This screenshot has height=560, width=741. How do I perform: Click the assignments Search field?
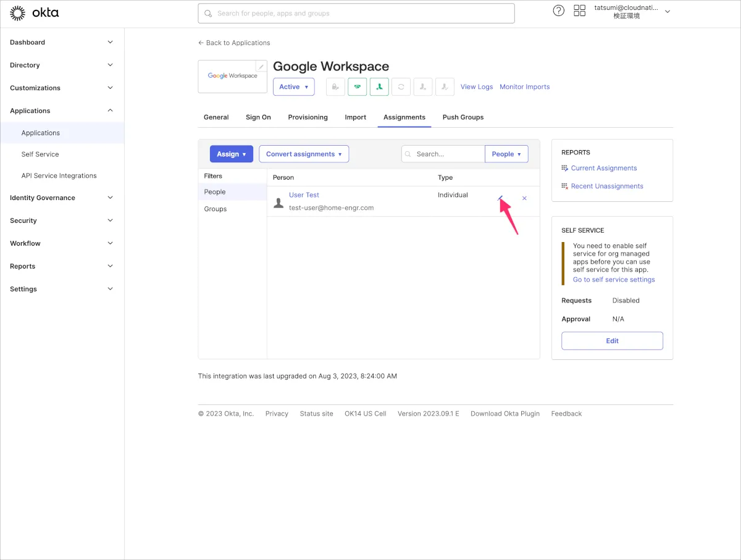click(448, 154)
